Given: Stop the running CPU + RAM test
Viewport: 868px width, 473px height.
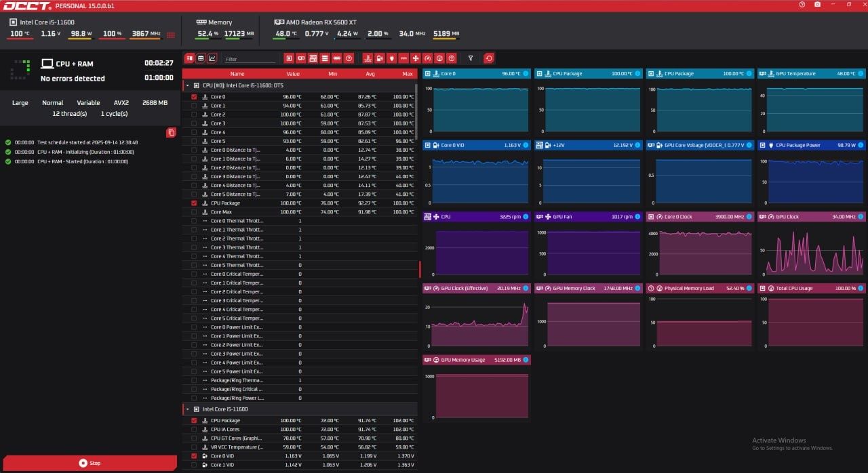Looking at the screenshot, I should tap(89, 464).
